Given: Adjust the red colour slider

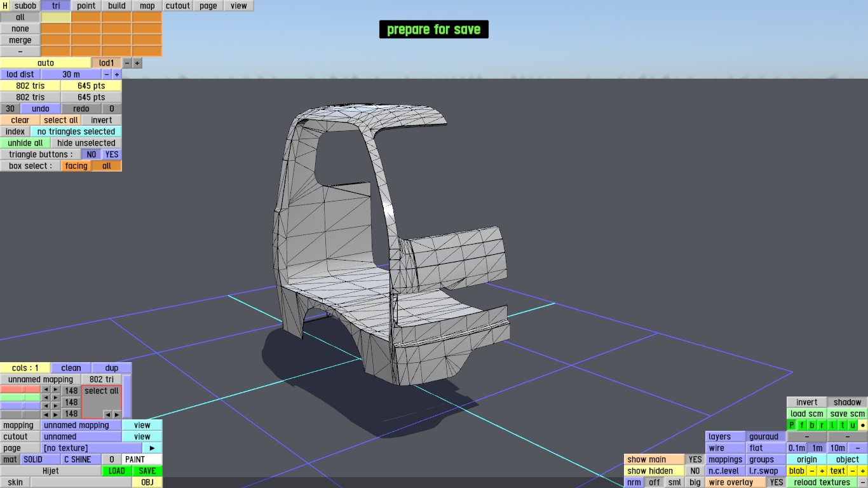Looking at the screenshot, I should coord(20,390).
